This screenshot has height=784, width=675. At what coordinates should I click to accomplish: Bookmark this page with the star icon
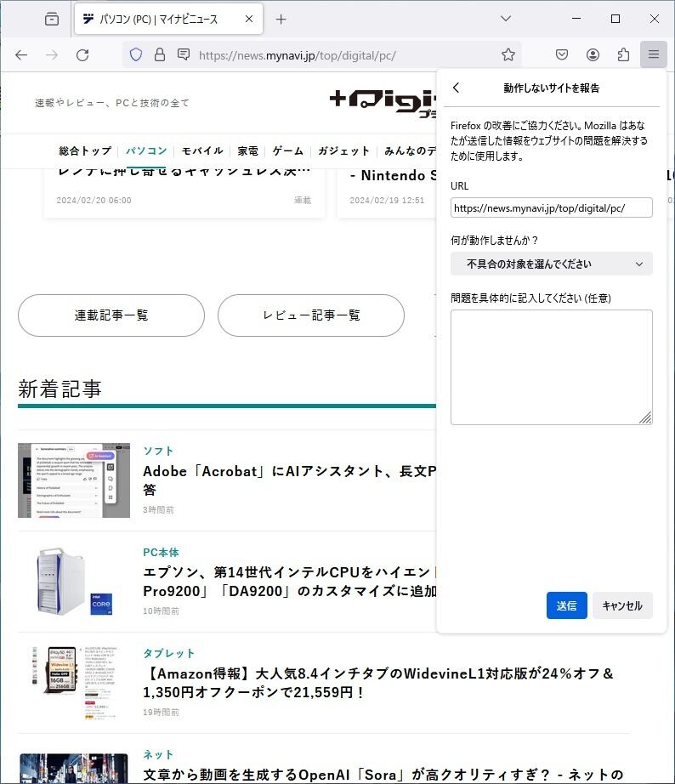click(508, 54)
